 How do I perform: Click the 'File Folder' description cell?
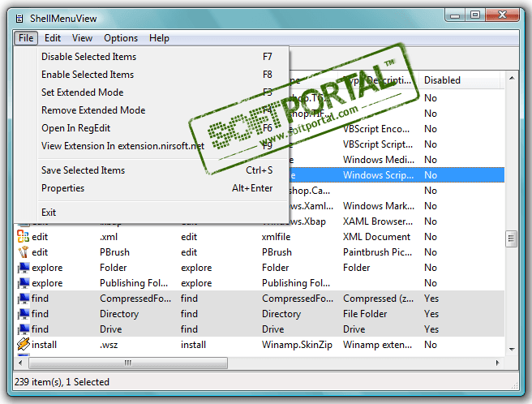[365, 314]
